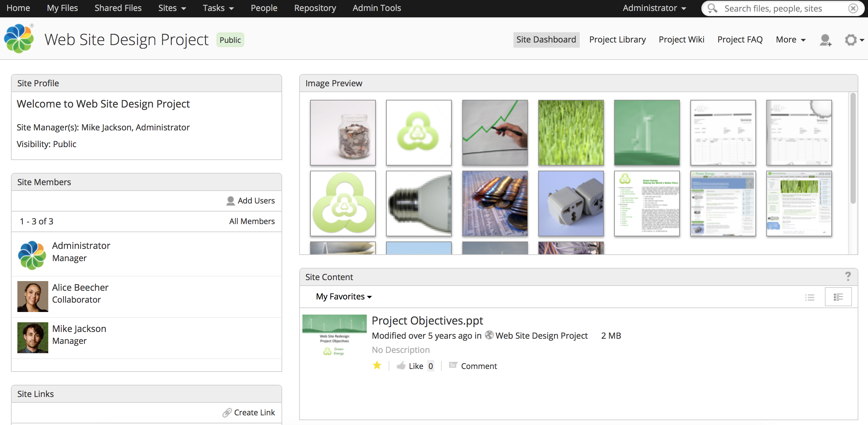Clear search using the X icon
Viewport: 868px width, 425px height.
tap(853, 8)
